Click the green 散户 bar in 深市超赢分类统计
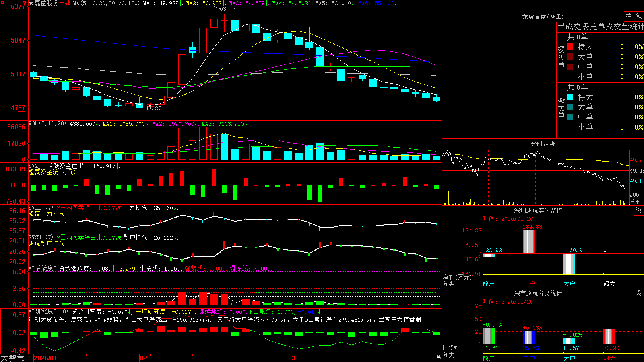The width and height of the screenshot is (644, 362). (489, 336)
